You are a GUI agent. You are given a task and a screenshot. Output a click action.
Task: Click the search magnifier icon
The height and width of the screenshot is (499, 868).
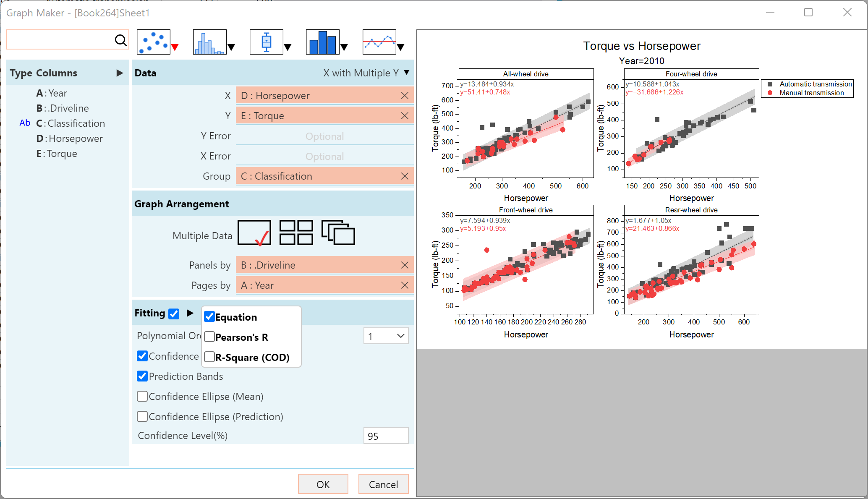[x=120, y=40]
